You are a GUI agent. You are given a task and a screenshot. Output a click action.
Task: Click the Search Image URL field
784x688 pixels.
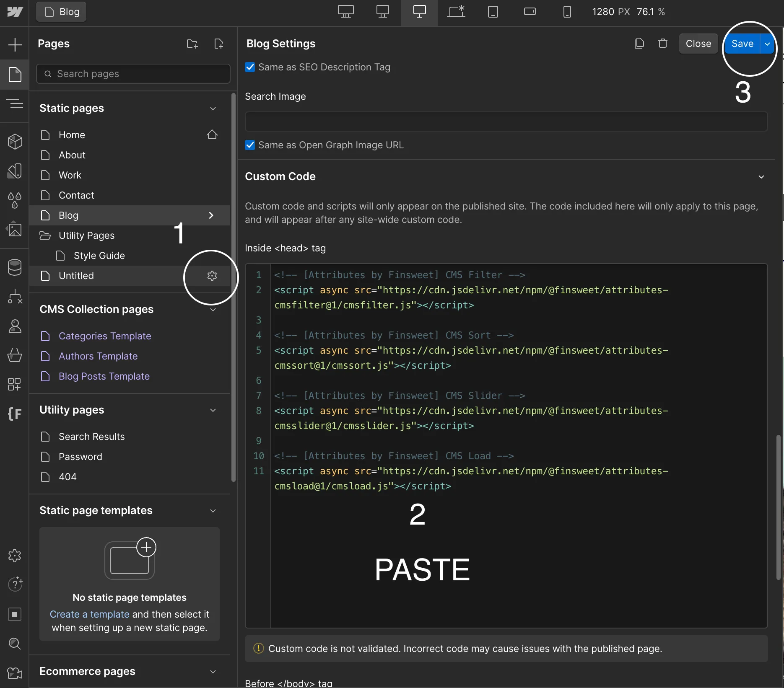[x=506, y=122]
